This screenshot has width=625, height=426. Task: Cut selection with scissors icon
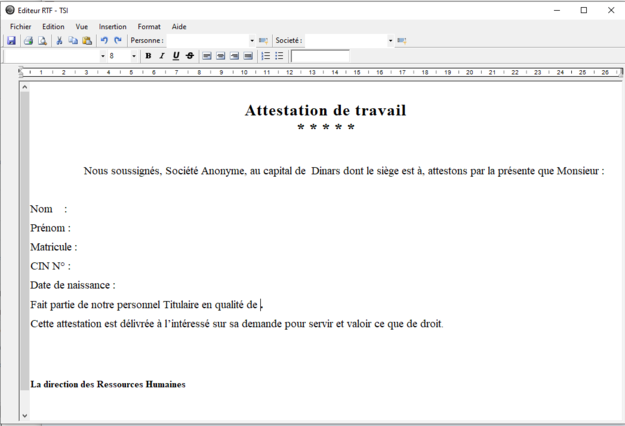[59, 41]
